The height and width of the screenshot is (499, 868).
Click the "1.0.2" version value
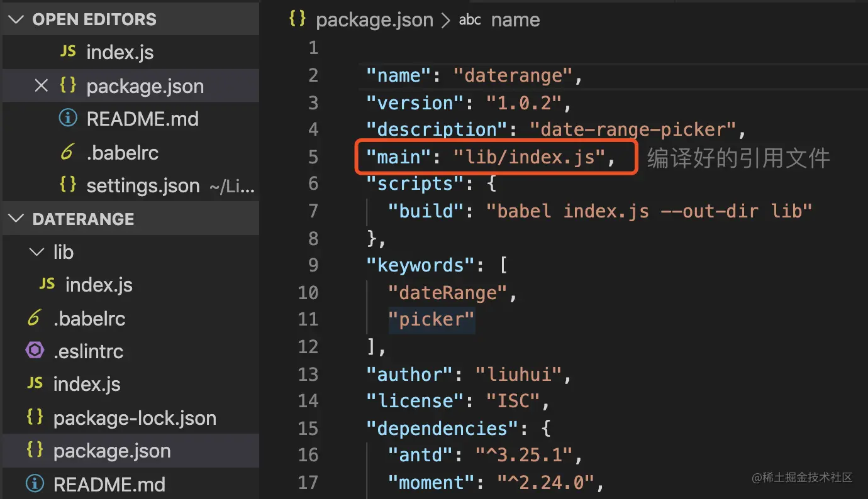tap(523, 102)
